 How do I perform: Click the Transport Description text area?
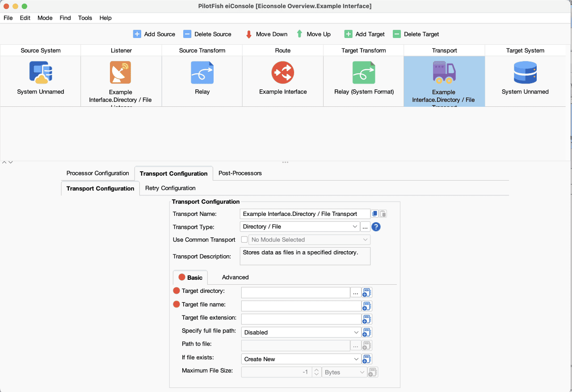(305, 256)
